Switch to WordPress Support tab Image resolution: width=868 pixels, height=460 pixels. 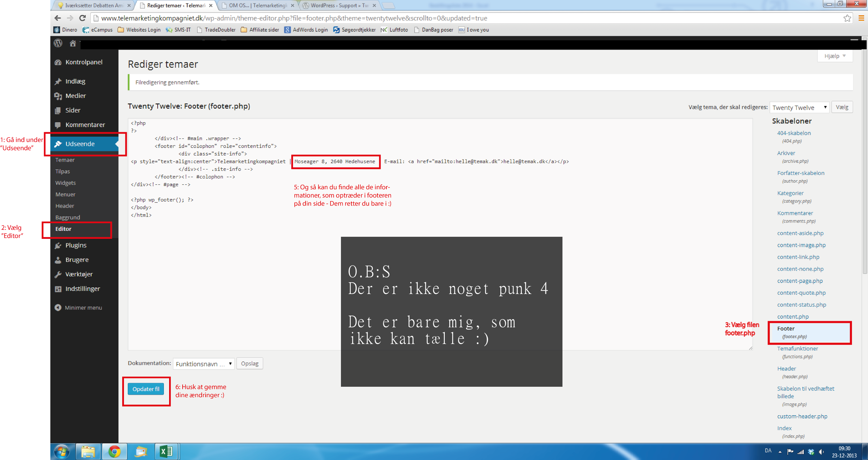(339, 6)
